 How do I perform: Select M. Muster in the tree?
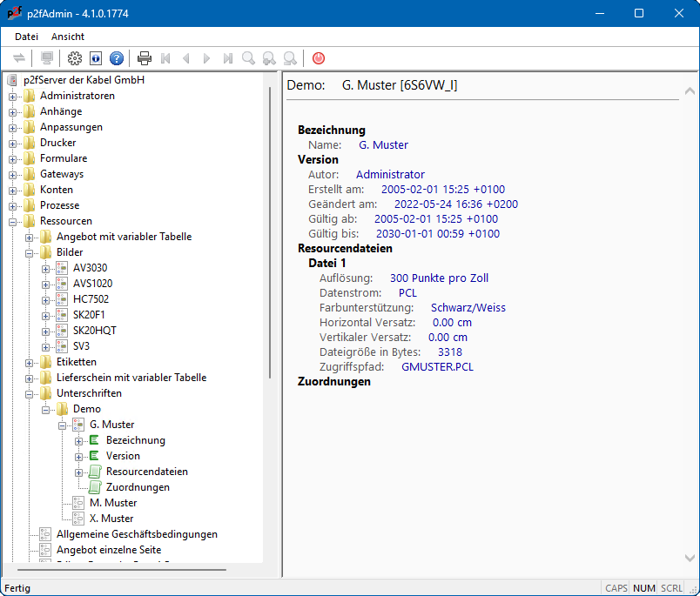[113, 503]
